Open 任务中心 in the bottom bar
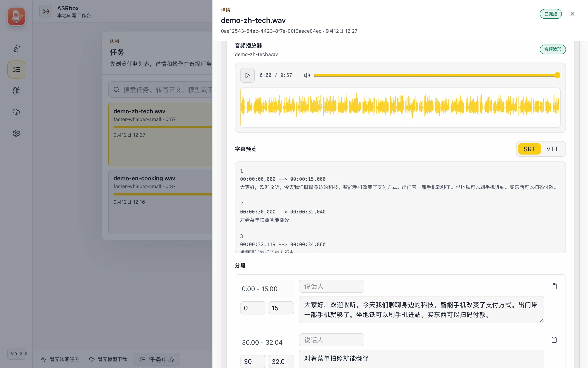 click(157, 359)
